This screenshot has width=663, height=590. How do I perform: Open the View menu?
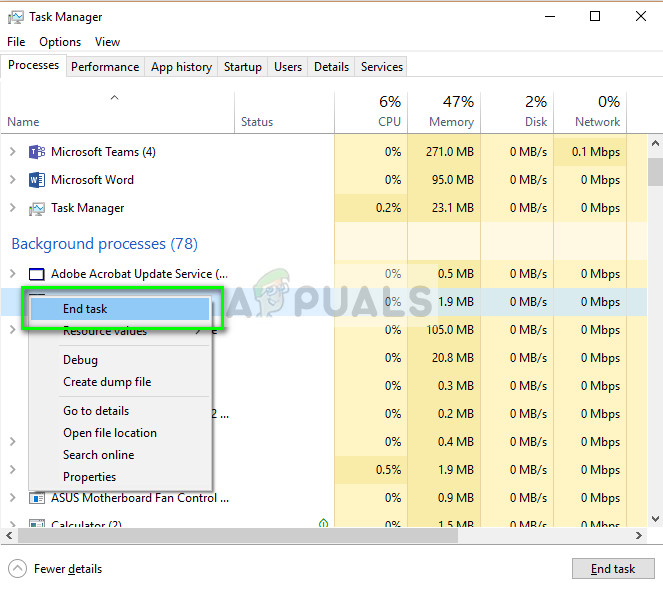(x=107, y=42)
